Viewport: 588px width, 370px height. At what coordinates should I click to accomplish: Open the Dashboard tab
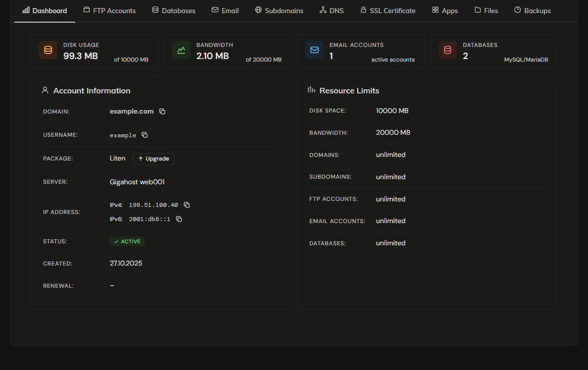44,11
